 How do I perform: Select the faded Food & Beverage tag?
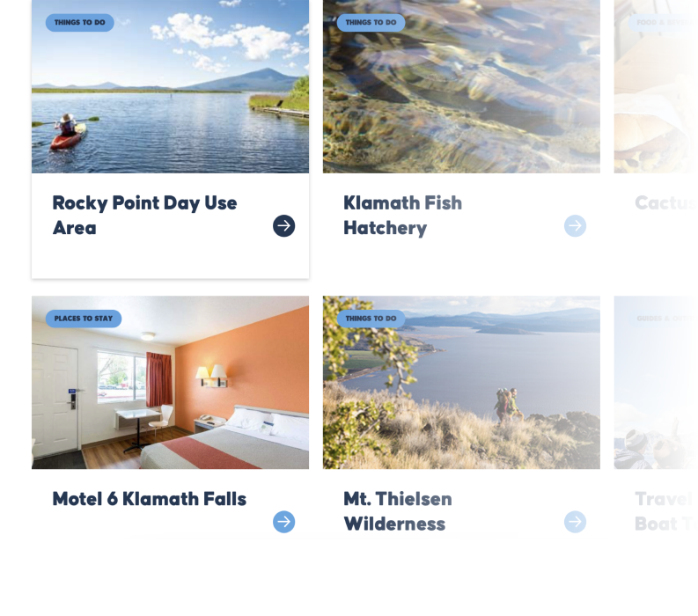coord(663,23)
